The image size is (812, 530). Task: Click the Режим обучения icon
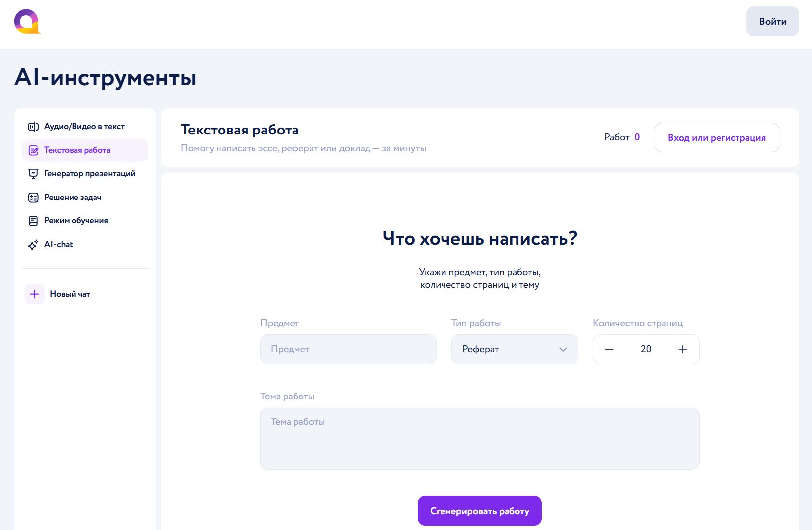[33, 221]
